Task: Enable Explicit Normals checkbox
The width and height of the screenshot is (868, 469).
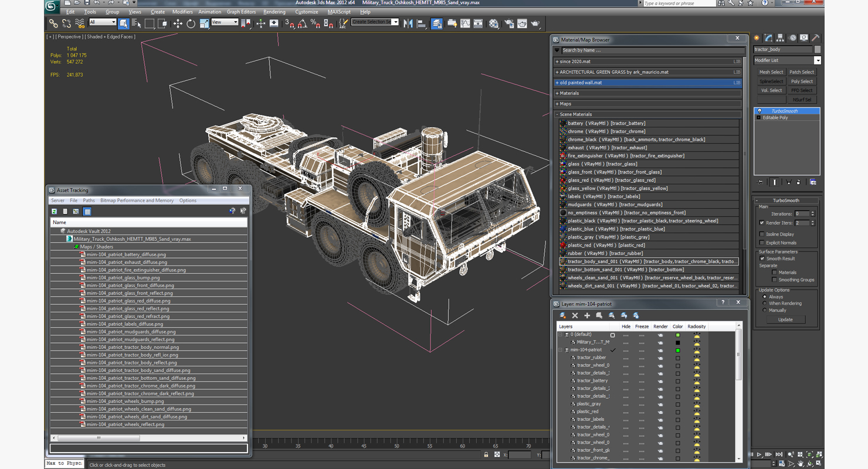Action: [762, 242]
